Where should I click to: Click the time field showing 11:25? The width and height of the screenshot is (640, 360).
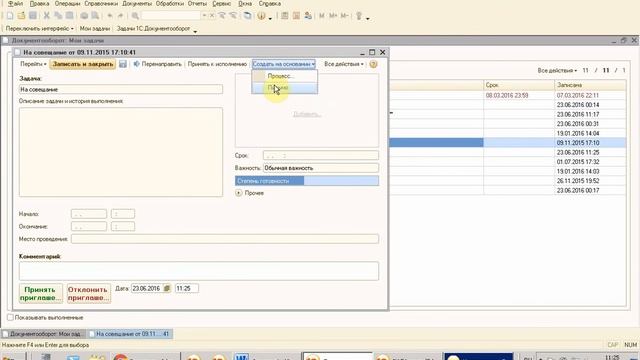187,288
